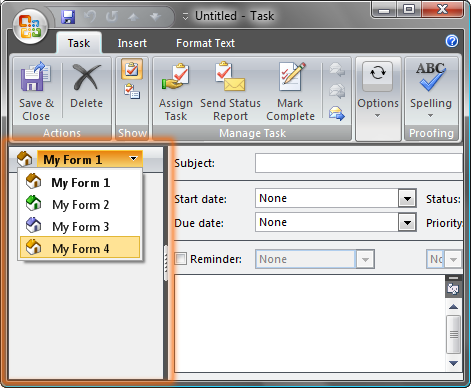
Task: Select My Form 1 from list
Action: pyautogui.click(x=80, y=183)
